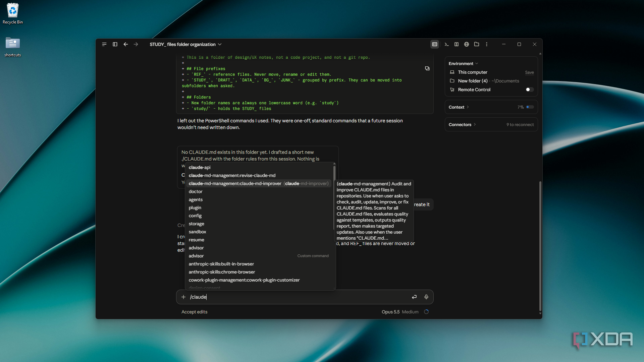Select cowork-plugin-customizer command
Screen dimensions: 644x362
pos(259,280)
